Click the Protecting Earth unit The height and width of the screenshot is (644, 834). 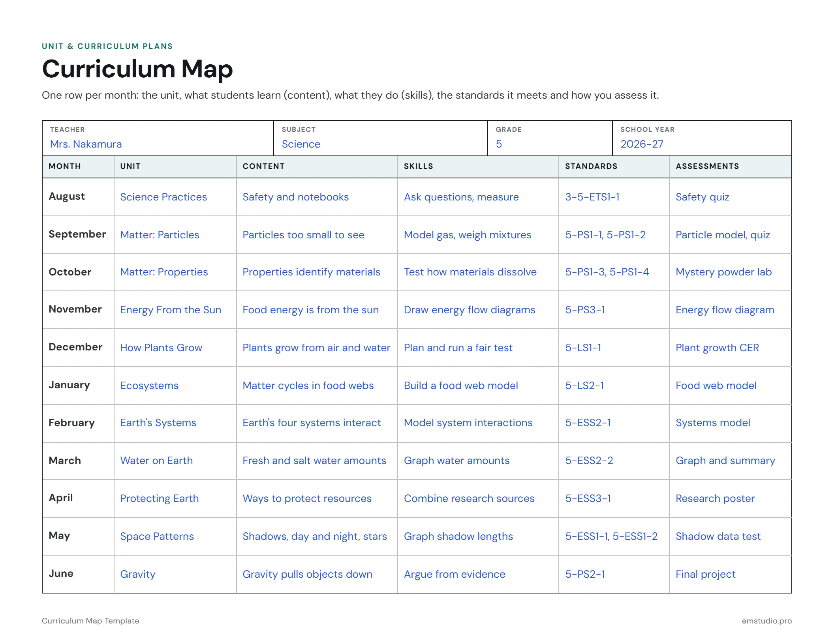[159, 498]
